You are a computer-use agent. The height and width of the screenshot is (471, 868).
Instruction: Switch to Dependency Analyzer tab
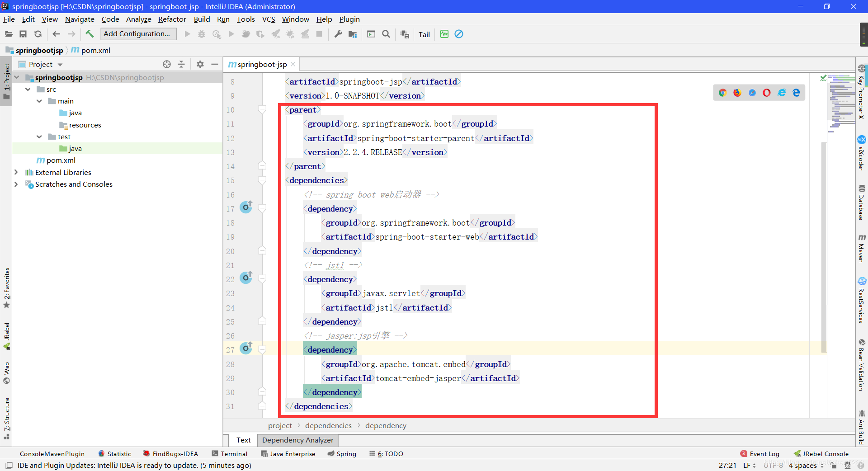click(x=297, y=440)
